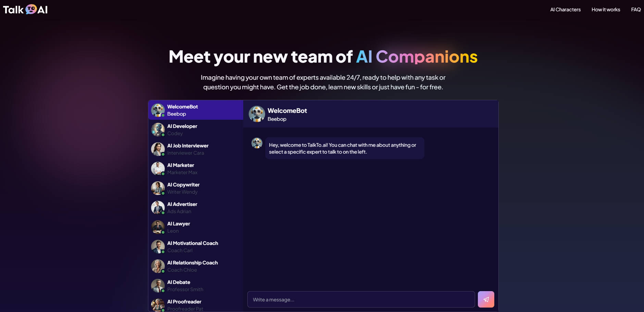Select Coach Carl's motivational coach avatar
644x312 pixels.
(158, 246)
